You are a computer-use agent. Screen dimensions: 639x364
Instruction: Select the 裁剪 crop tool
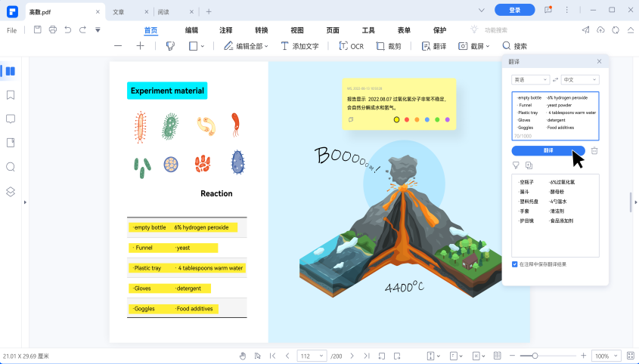(x=389, y=46)
